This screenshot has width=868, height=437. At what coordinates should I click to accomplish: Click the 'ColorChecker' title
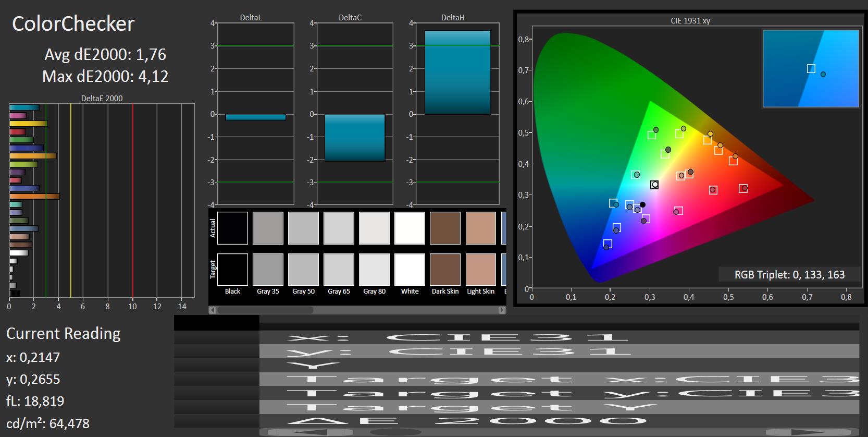[73, 23]
